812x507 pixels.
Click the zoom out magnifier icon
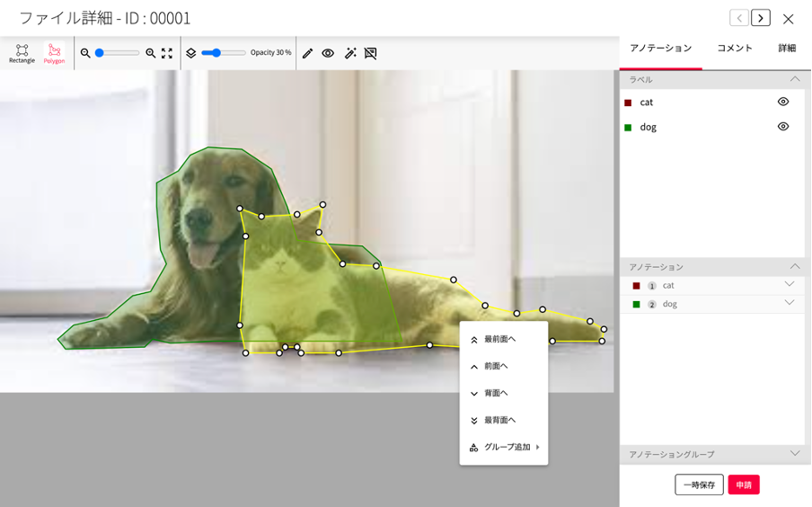(x=85, y=53)
